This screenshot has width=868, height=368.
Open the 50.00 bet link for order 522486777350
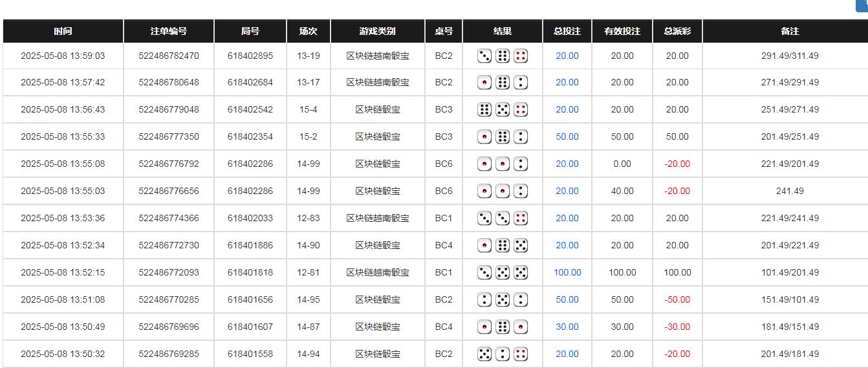click(567, 137)
